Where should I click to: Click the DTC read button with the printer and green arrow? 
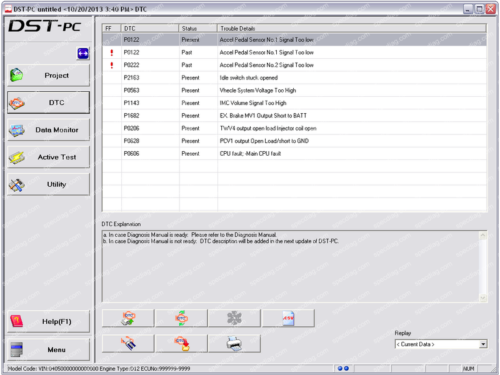(x=128, y=318)
